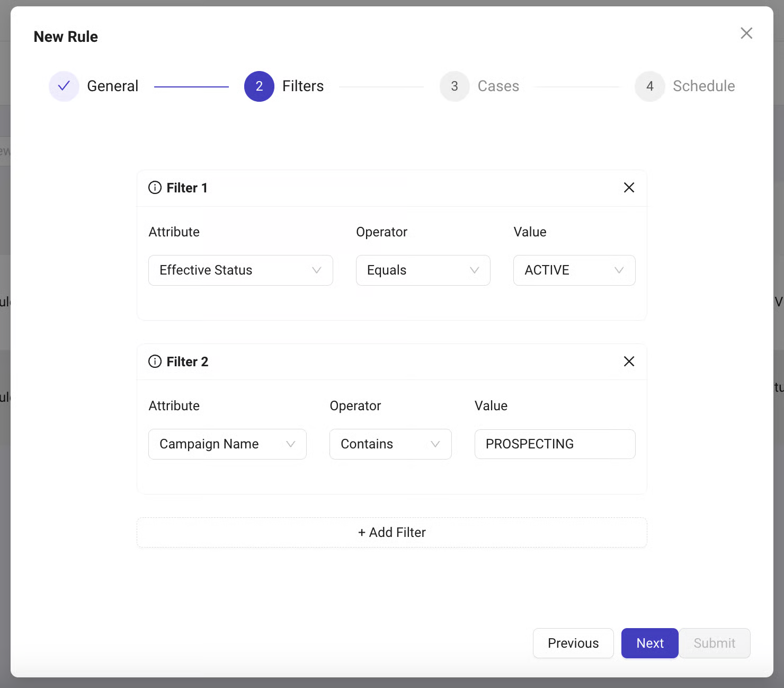Click the disabled Submit button
The height and width of the screenshot is (688, 784).
pyautogui.click(x=714, y=643)
